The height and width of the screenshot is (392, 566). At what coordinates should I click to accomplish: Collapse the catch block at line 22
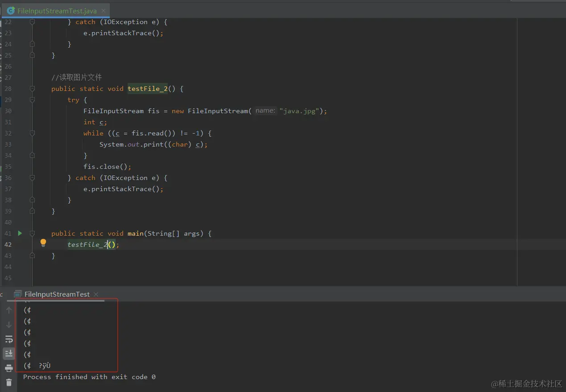click(x=32, y=22)
